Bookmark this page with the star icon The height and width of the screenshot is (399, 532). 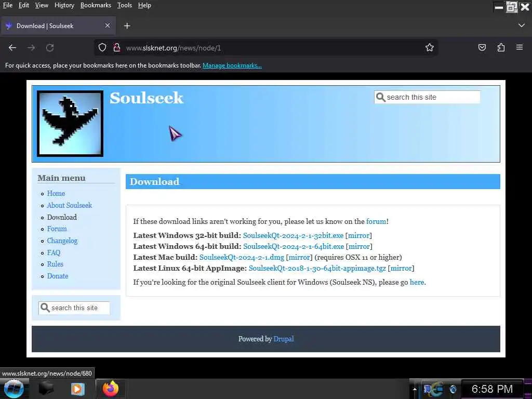coord(430,47)
